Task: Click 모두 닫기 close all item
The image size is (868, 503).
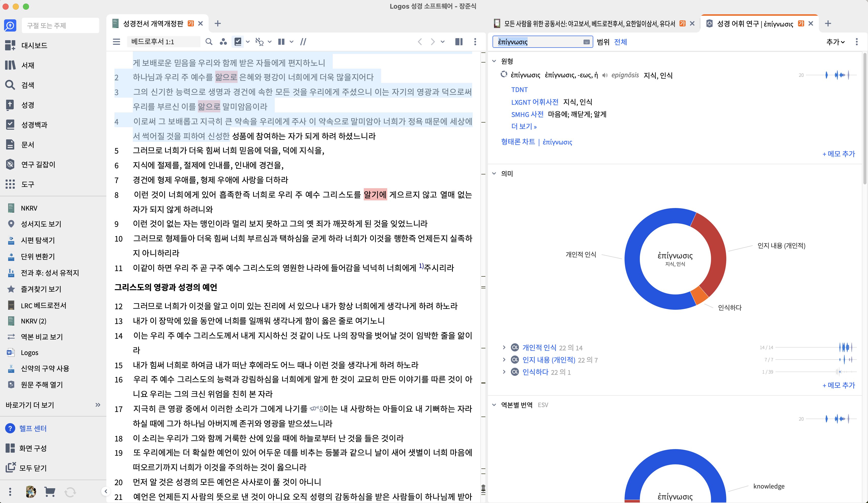Action: click(26, 468)
